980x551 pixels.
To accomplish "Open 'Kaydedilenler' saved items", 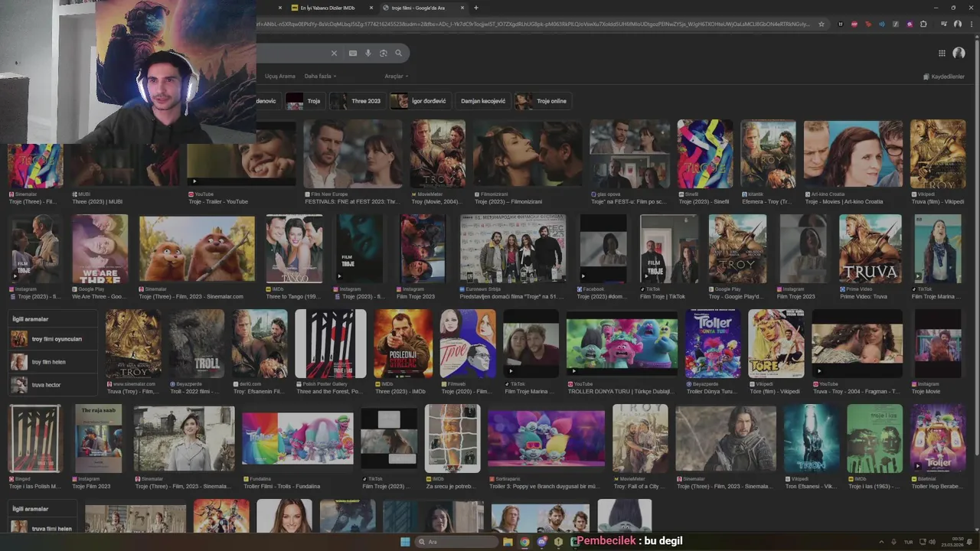I will (x=943, y=77).
